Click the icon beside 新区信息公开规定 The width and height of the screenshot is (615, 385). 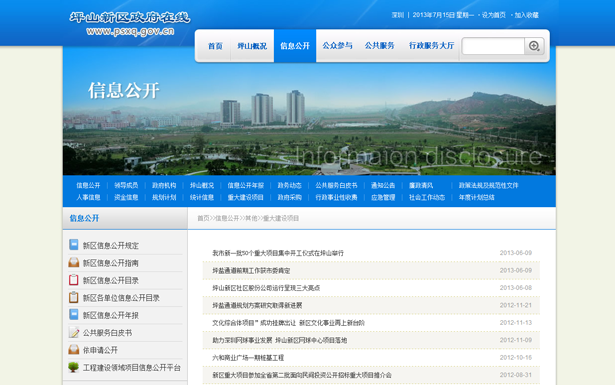point(73,245)
